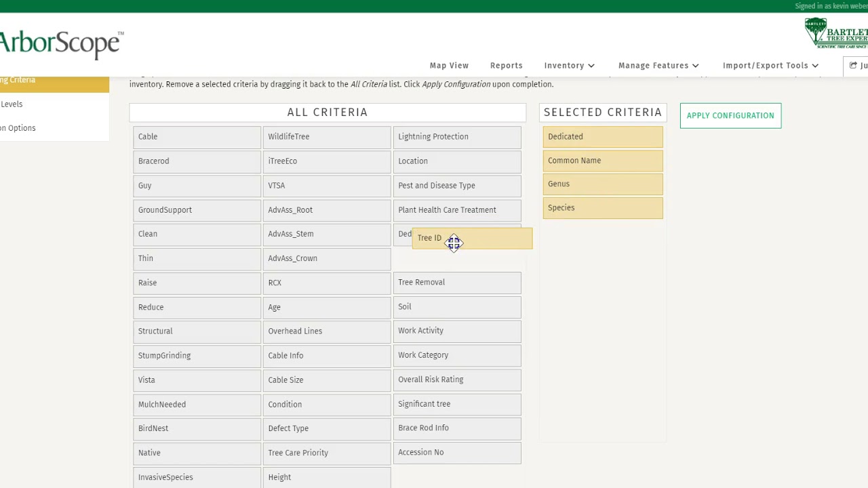The image size is (868, 488).
Task: Click the Condition criteria tile
Action: 327,405
